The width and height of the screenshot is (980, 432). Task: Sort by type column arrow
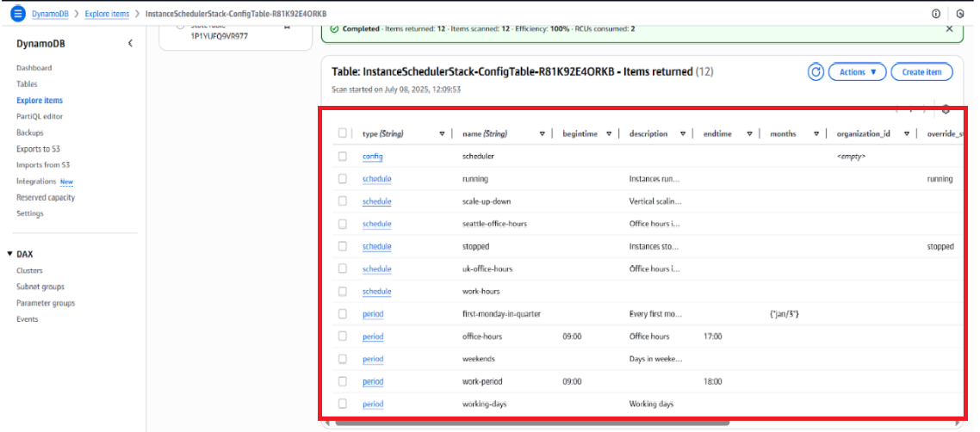click(442, 133)
